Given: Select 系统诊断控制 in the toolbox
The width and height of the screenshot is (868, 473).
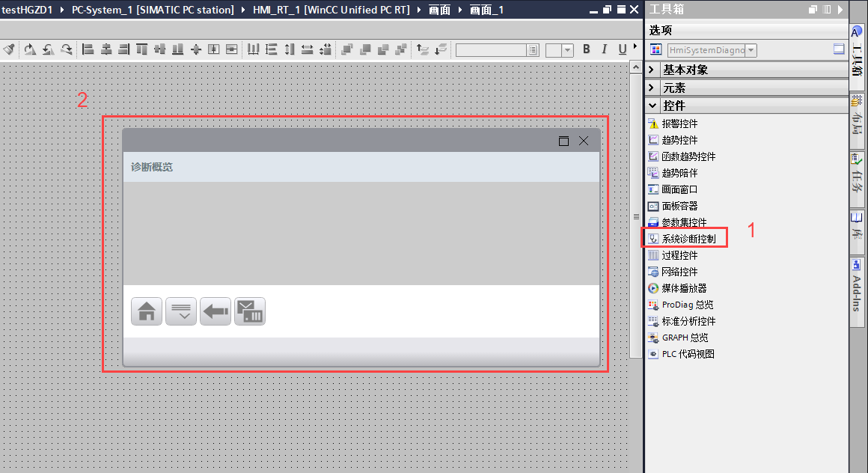Looking at the screenshot, I should [688, 239].
